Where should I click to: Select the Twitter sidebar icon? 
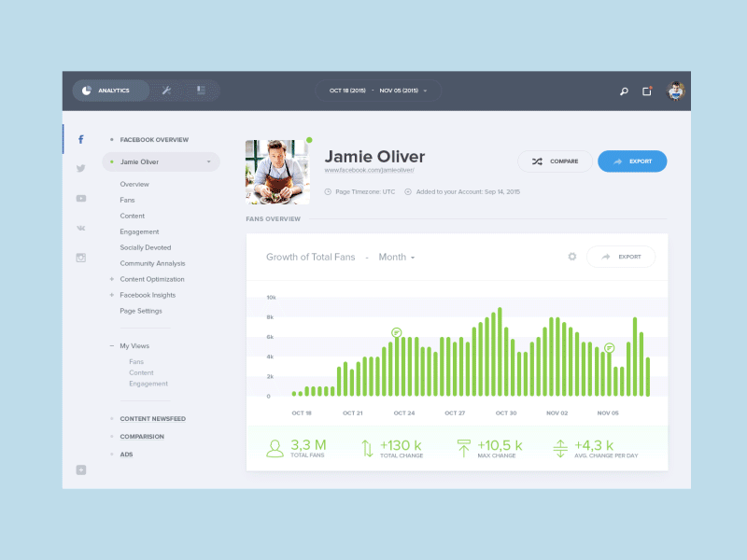[x=81, y=168]
